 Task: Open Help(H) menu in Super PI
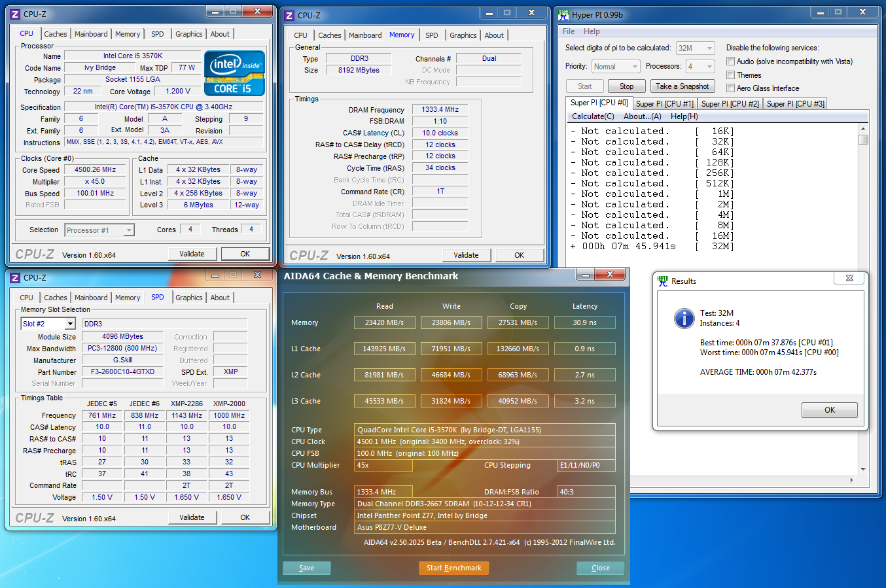(684, 116)
